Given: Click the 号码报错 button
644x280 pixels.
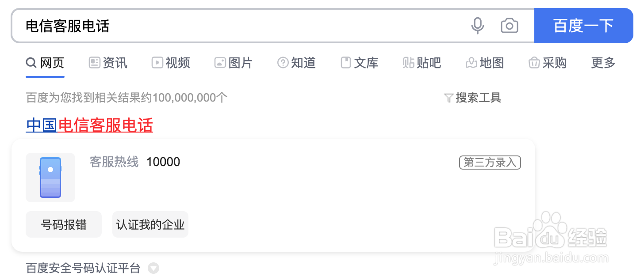Looking at the screenshot, I should (x=64, y=224).
